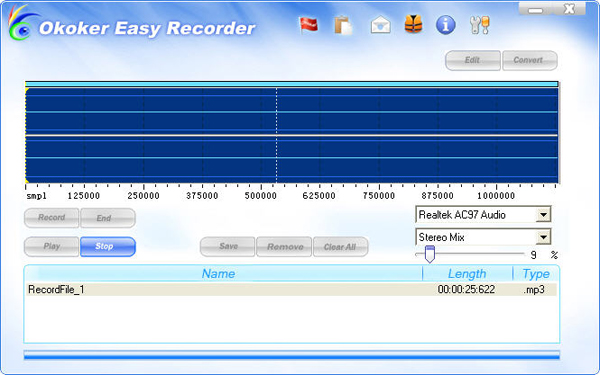Image resolution: width=600 pixels, height=375 pixels.
Task: Click the volume slider thumb
Action: [430, 254]
